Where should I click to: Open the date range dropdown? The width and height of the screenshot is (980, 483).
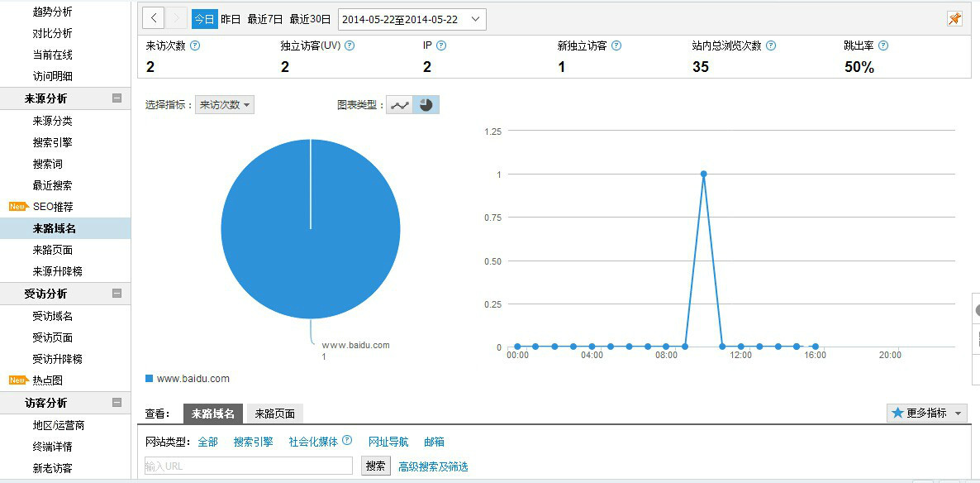(412, 19)
